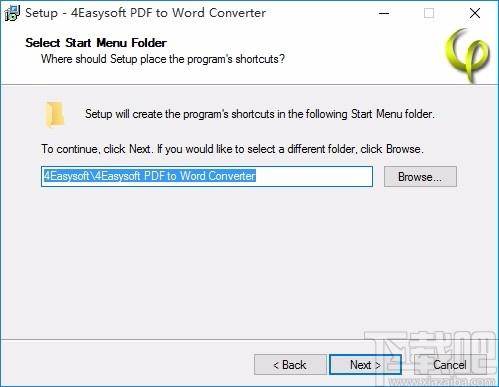Screen dimensions: 499x387
Task: Return to previous step with Back
Action: (290, 365)
